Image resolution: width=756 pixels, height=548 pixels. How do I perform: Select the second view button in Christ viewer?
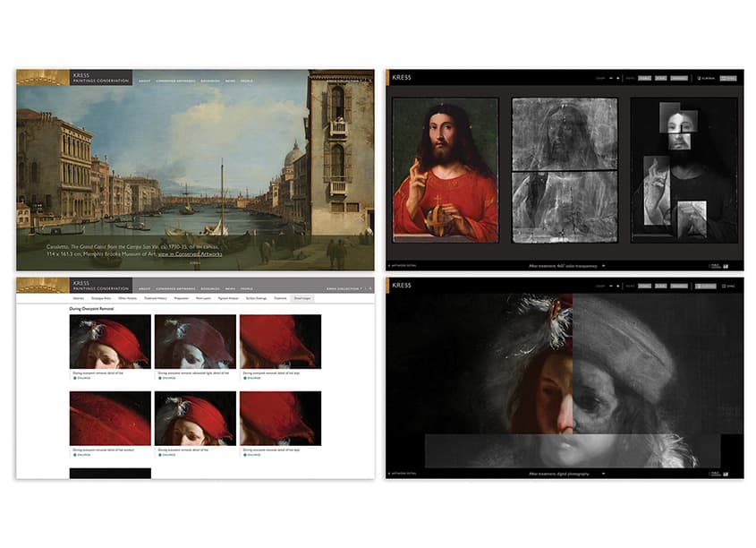tap(660, 78)
